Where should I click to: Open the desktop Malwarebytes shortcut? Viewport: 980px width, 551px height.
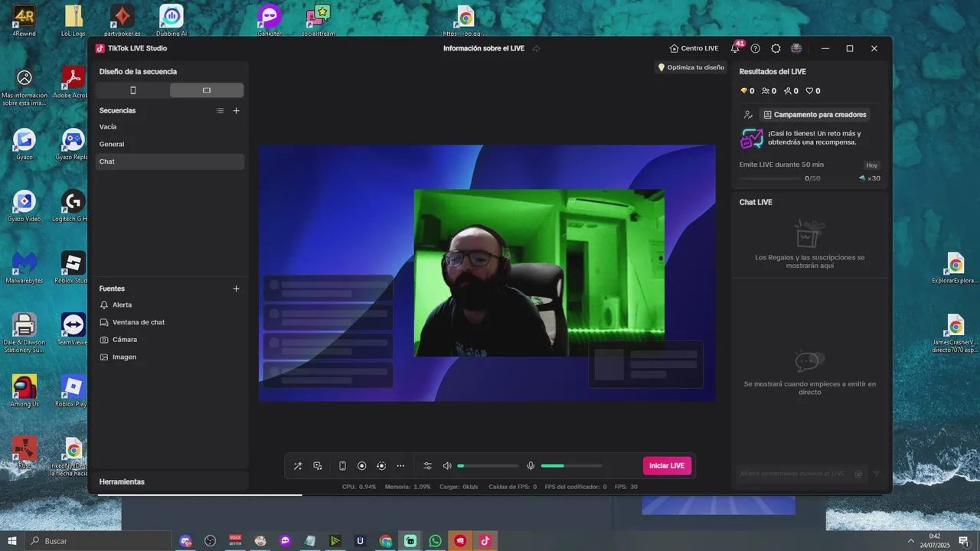pyautogui.click(x=24, y=268)
